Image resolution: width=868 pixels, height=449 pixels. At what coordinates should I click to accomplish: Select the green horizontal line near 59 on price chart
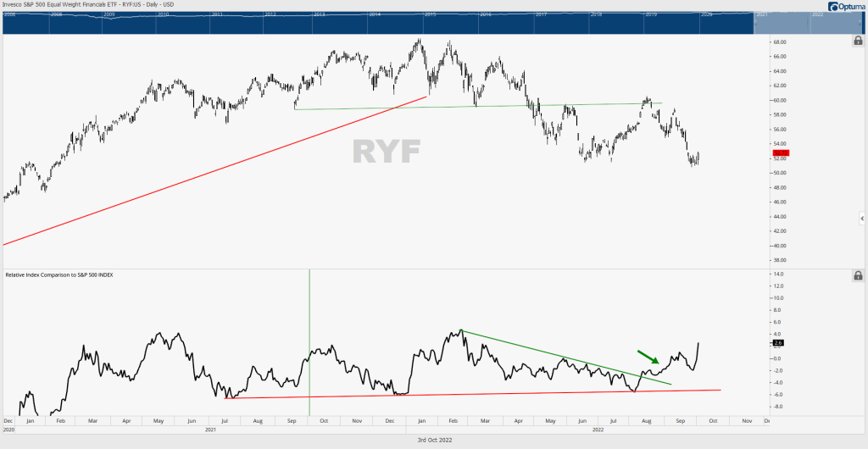tap(478, 106)
